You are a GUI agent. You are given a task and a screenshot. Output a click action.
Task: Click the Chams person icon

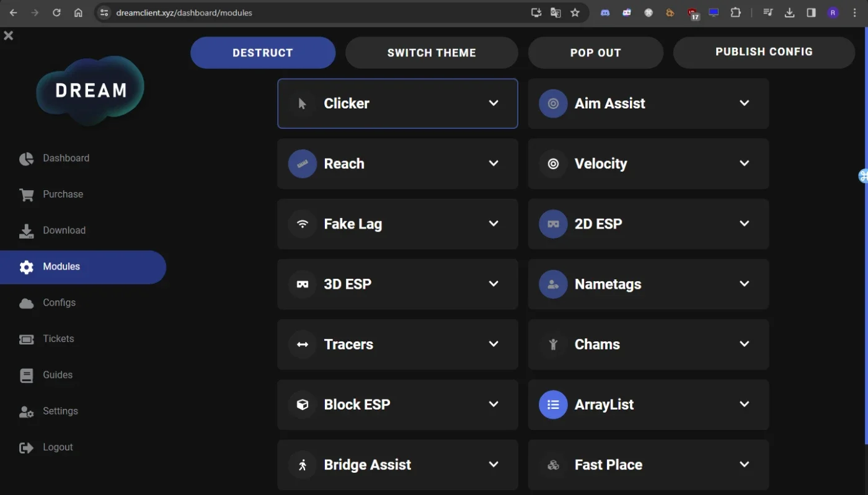tap(553, 344)
